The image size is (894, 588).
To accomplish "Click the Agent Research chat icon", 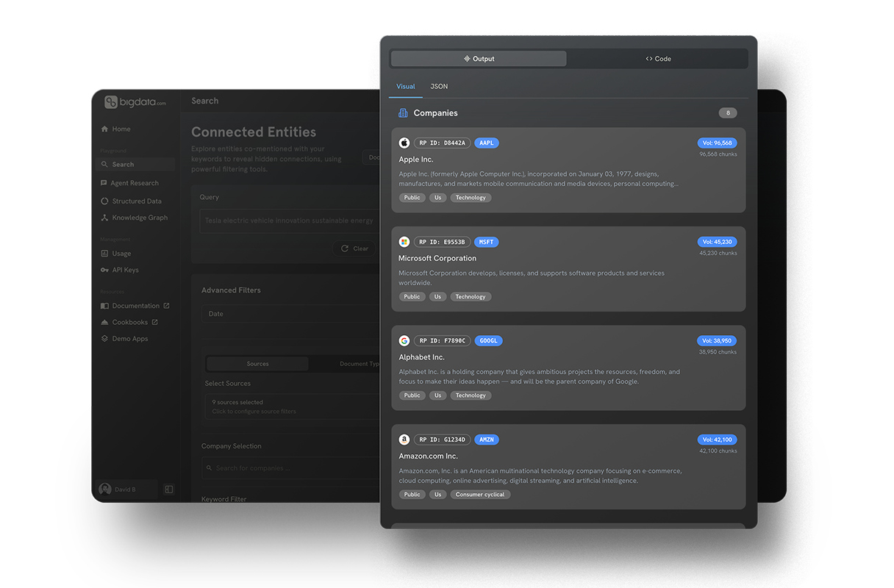I will pyautogui.click(x=104, y=183).
